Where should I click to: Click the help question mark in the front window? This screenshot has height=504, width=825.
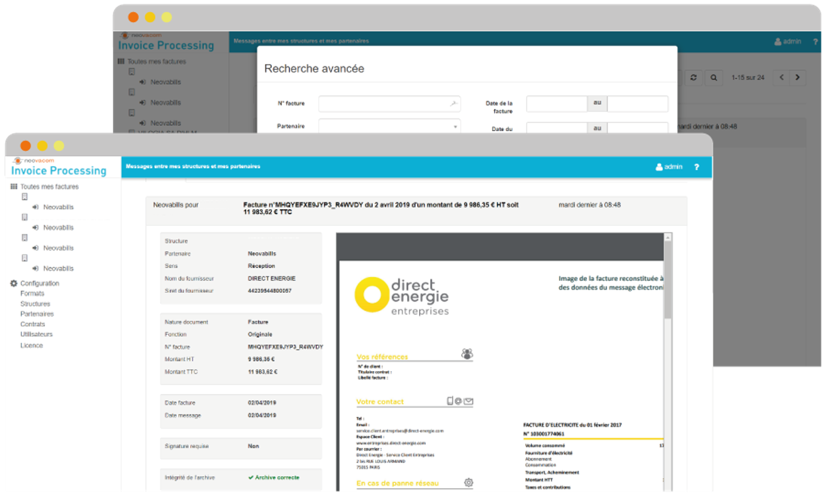[x=697, y=167]
